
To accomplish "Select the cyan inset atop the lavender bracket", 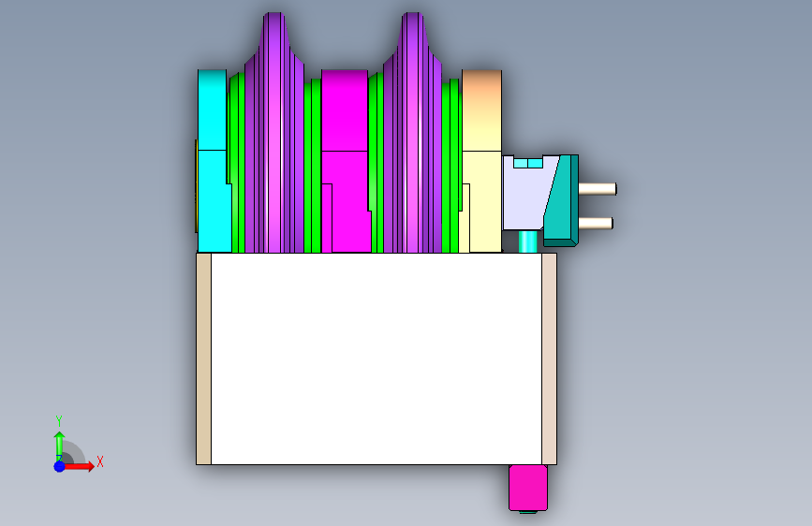I will coord(528,163).
